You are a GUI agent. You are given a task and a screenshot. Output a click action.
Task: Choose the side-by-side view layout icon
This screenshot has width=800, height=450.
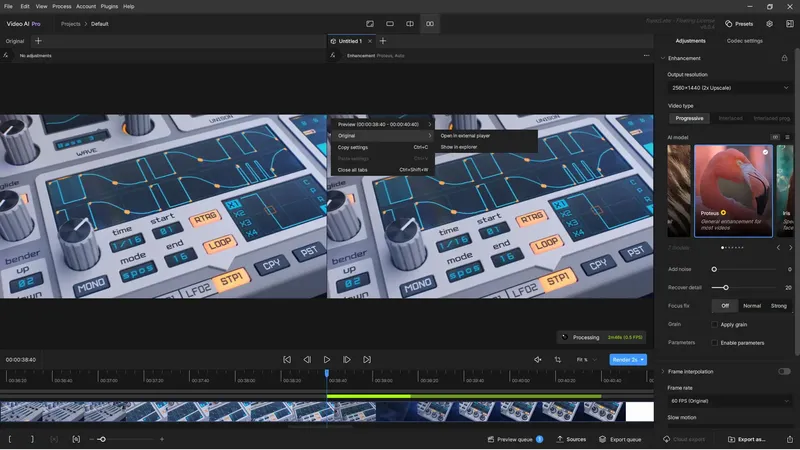click(430, 24)
